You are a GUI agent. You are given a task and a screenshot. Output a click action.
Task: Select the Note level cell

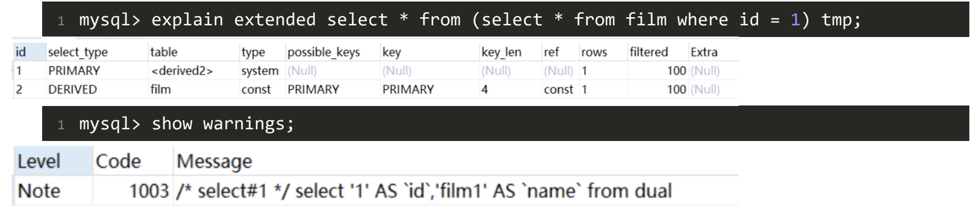point(39,191)
